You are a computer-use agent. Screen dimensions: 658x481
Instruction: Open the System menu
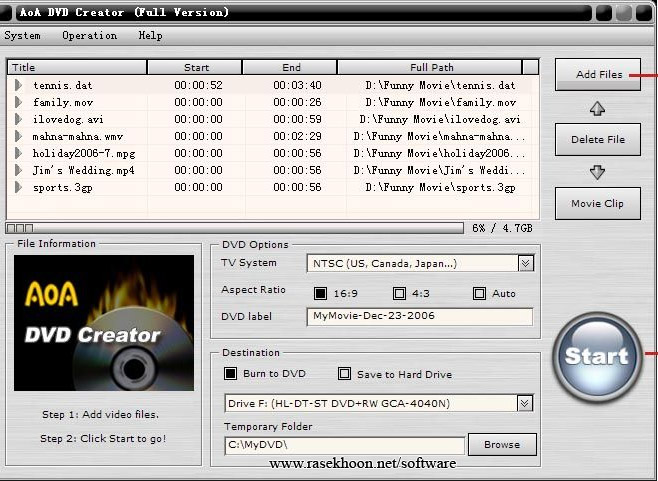23,36
